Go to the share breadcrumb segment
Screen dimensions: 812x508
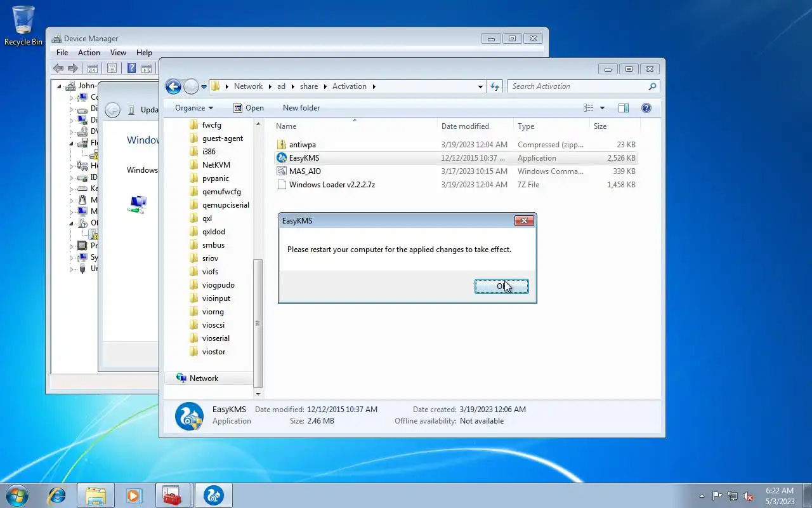(309, 86)
